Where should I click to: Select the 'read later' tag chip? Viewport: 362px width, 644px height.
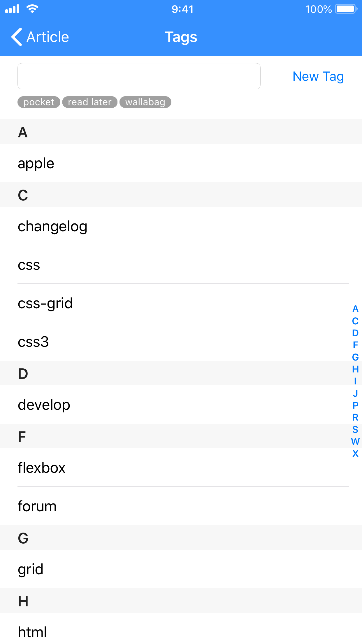tap(89, 102)
